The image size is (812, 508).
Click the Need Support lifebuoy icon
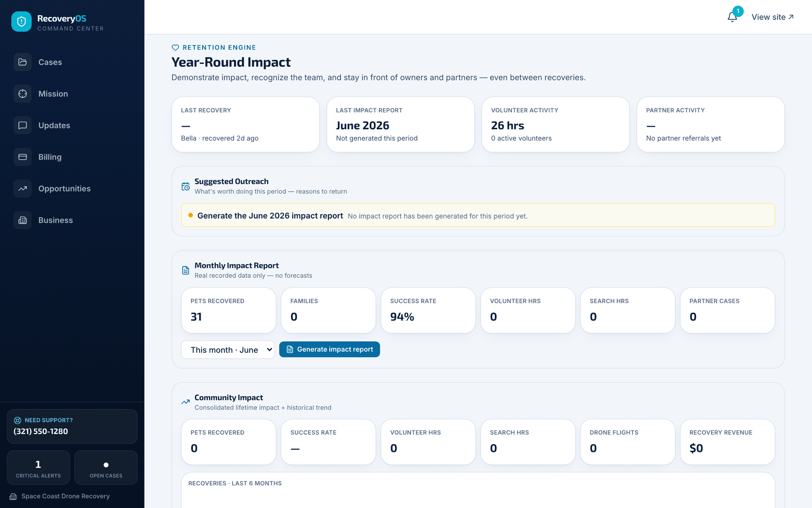(17, 420)
